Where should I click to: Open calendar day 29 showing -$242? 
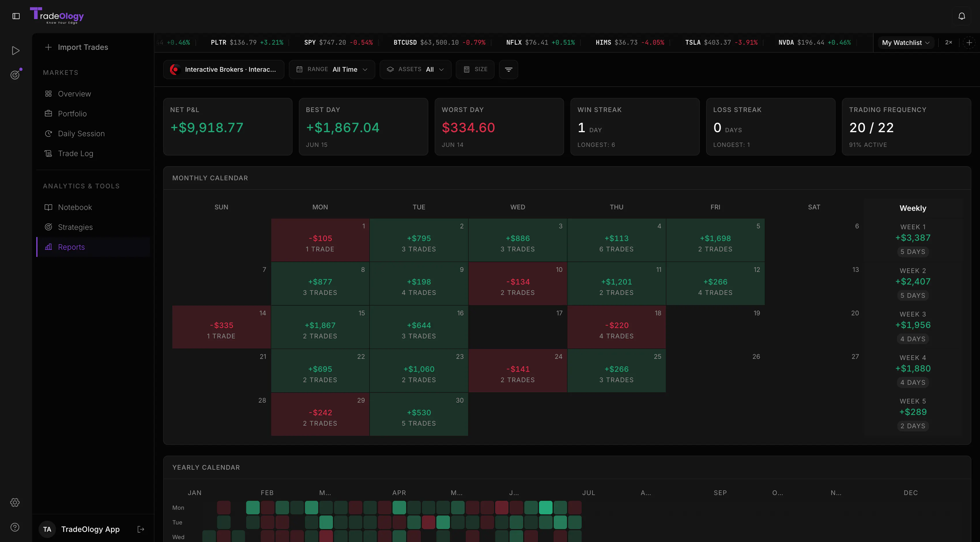pyautogui.click(x=320, y=414)
